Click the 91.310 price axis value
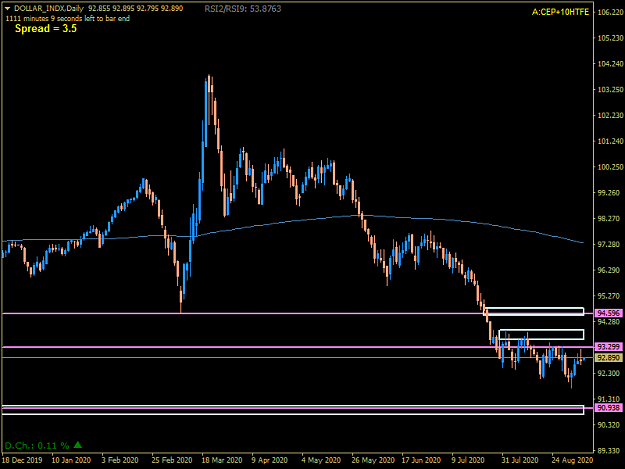The width and height of the screenshot is (625, 469). coord(609,399)
